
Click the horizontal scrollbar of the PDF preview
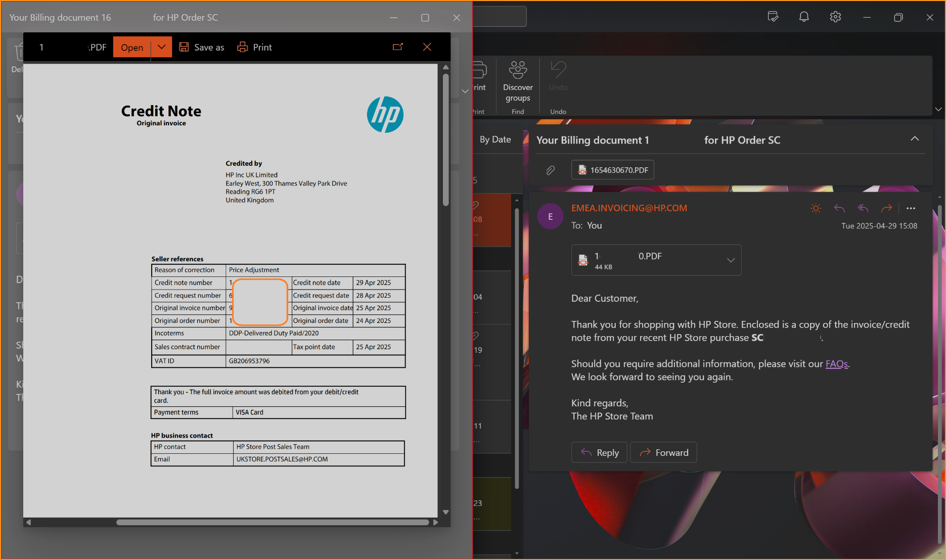pos(273,522)
